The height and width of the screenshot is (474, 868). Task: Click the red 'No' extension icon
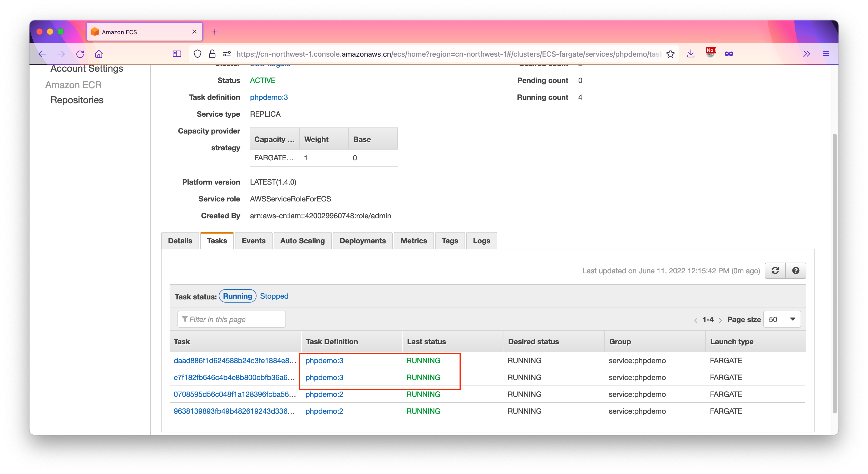pos(710,53)
